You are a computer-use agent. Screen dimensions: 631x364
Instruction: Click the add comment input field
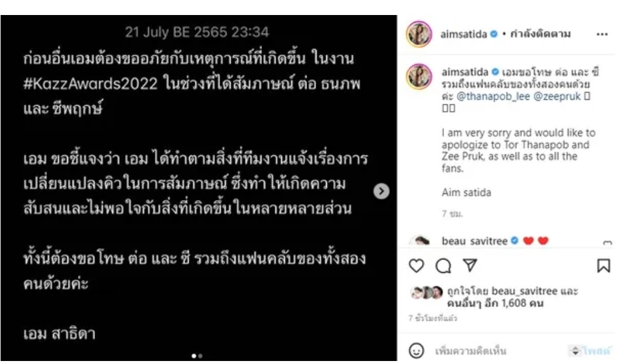[499, 351]
